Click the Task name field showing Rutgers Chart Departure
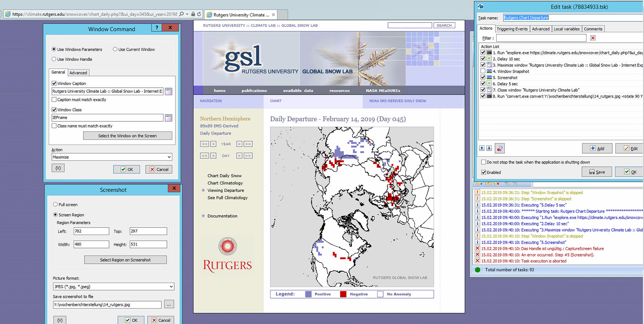644x324 pixels. (x=573, y=18)
